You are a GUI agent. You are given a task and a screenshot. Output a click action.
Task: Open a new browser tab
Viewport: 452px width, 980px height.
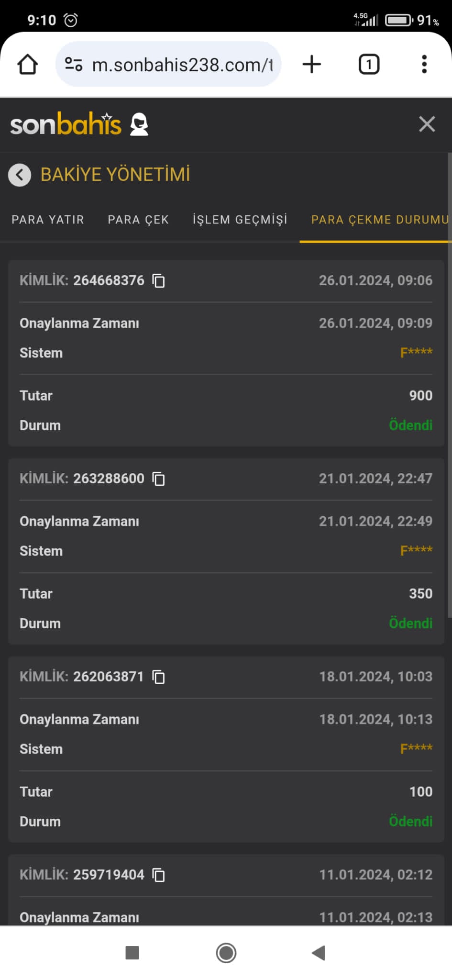coord(312,65)
